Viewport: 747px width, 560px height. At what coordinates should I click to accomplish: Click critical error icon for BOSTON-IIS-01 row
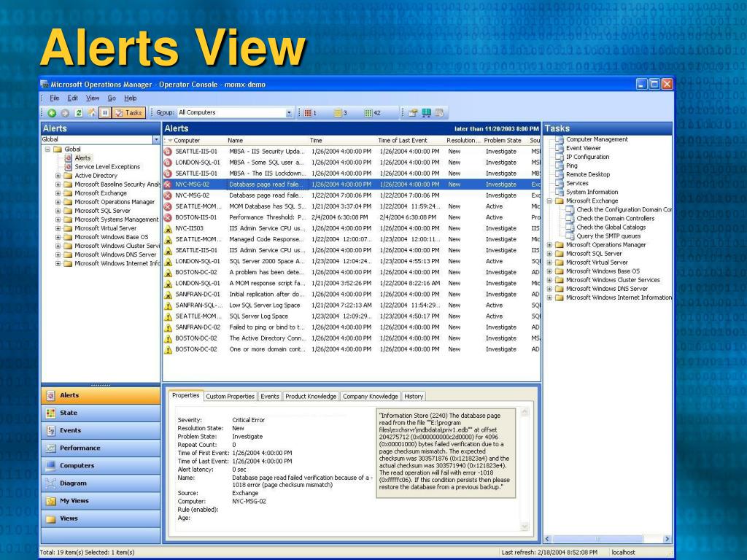168,217
